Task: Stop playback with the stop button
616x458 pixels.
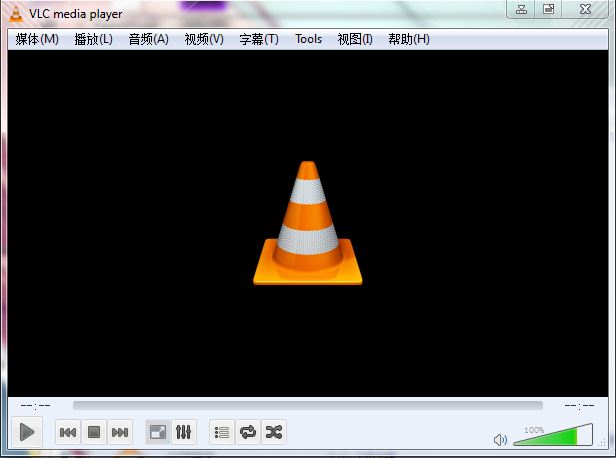Action: tap(94, 432)
